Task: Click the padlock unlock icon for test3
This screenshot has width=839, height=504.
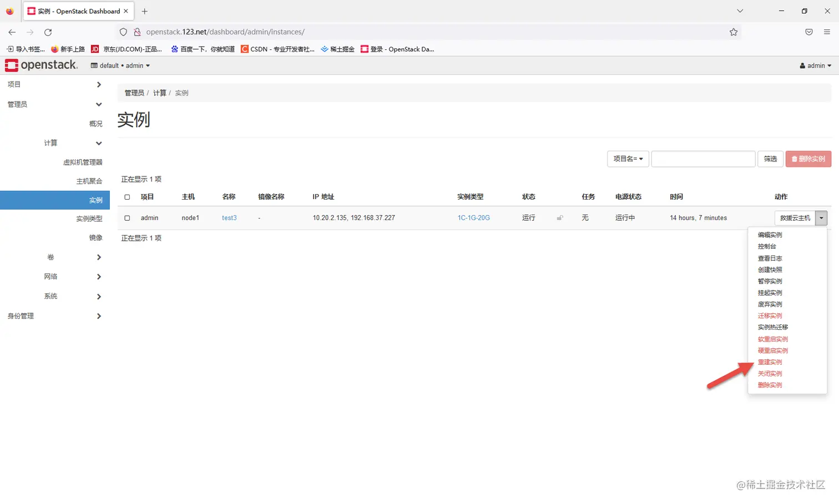Action: click(x=559, y=217)
